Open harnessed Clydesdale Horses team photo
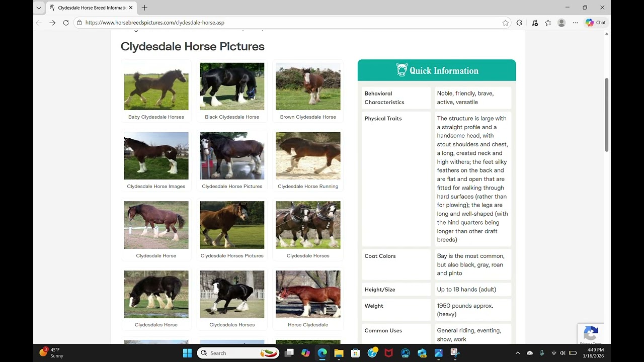 pos(308,225)
